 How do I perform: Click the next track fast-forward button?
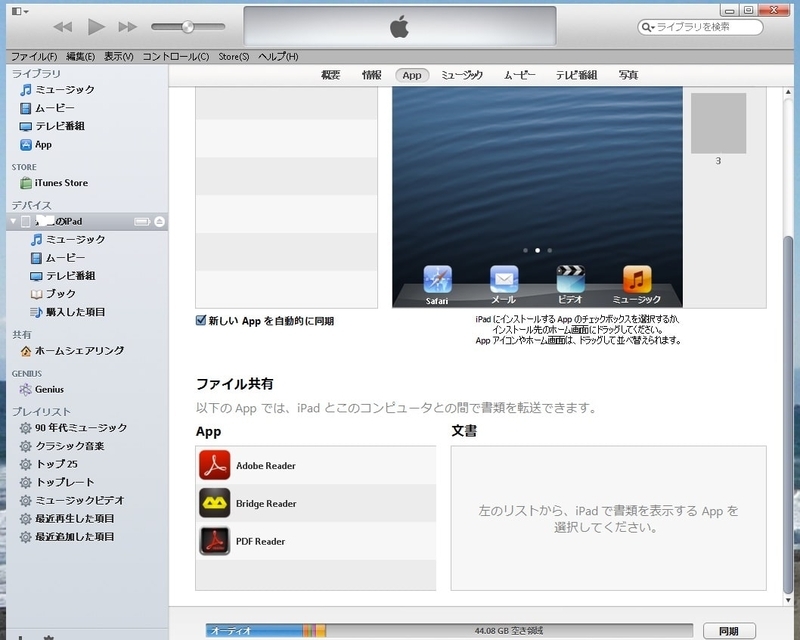128,27
